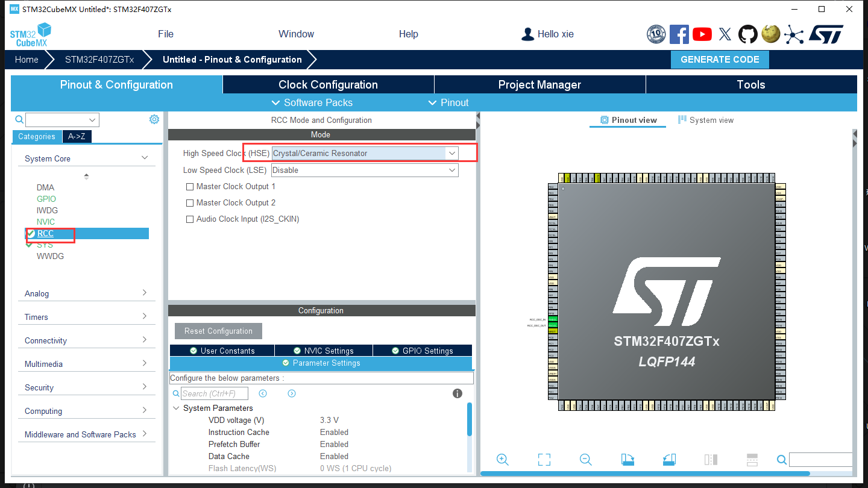Click the magnifier icon in the left panel
The width and height of the screenshot is (868, 488).
tap(19, 119)
